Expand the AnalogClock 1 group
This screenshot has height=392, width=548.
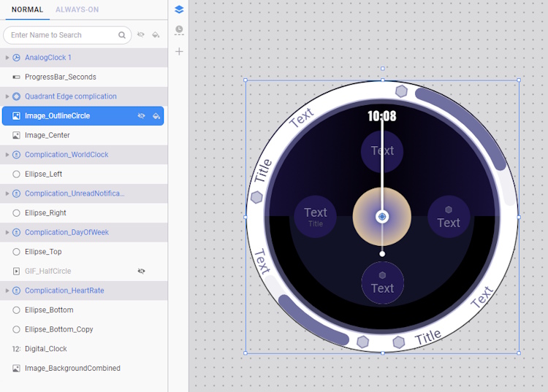coord(7,58)
